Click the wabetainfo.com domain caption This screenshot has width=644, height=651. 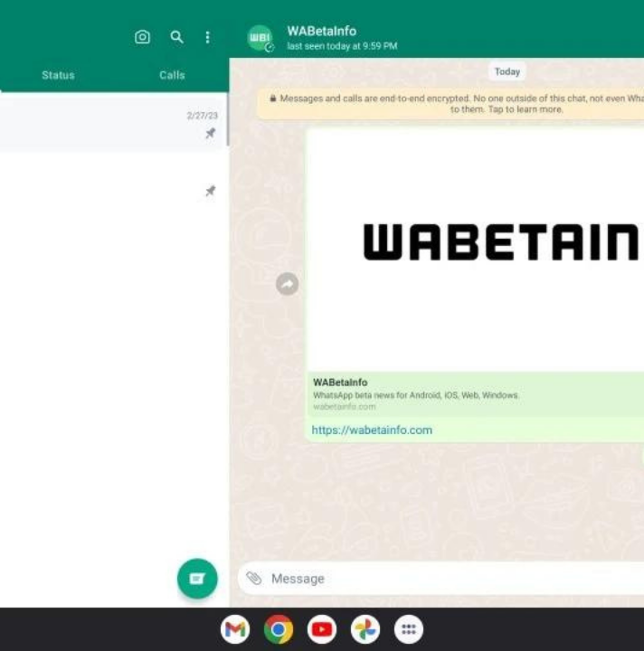pos(345,407)
